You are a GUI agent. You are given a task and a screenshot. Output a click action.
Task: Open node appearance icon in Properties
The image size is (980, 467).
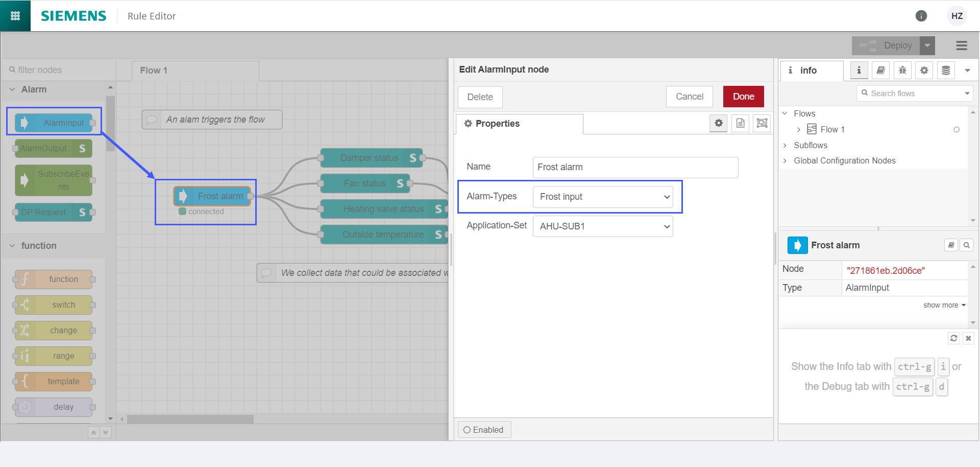point(762,123)
